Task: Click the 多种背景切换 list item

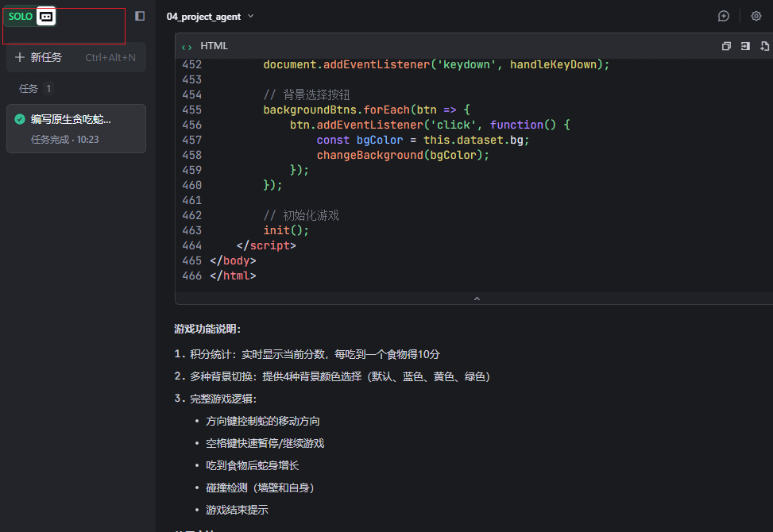Action: (x=332, y=376)
